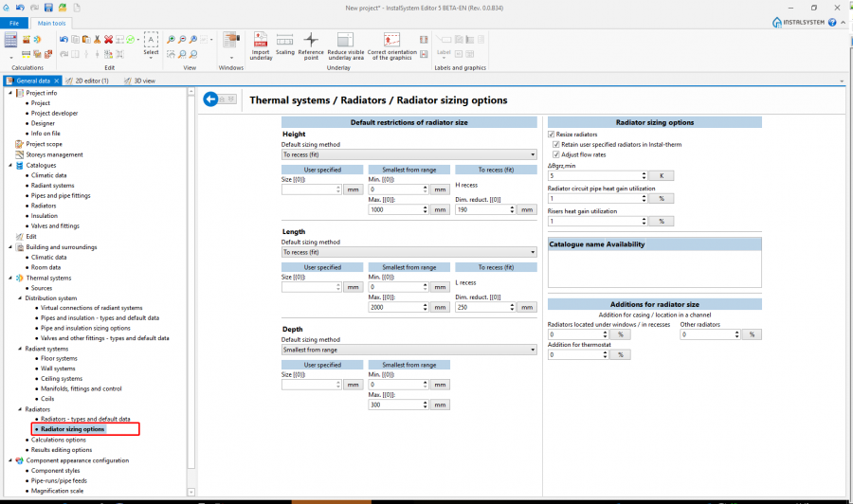
Task: Click the red X delete icon
Action: [x=109, y=40]
